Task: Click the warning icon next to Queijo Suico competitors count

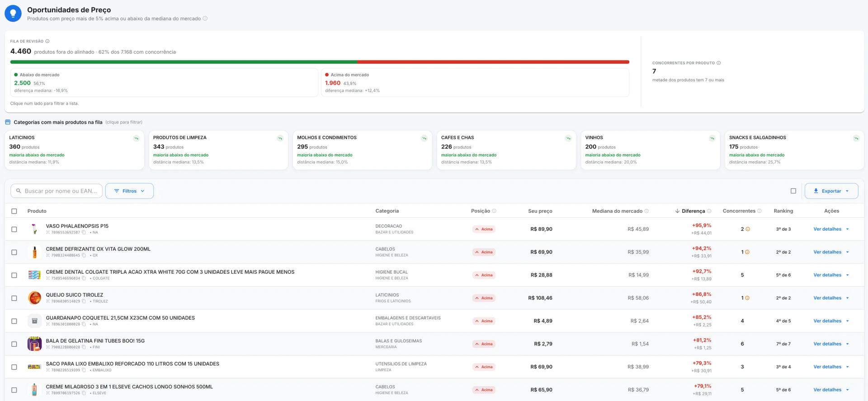Action: click(x=747, y=298)
